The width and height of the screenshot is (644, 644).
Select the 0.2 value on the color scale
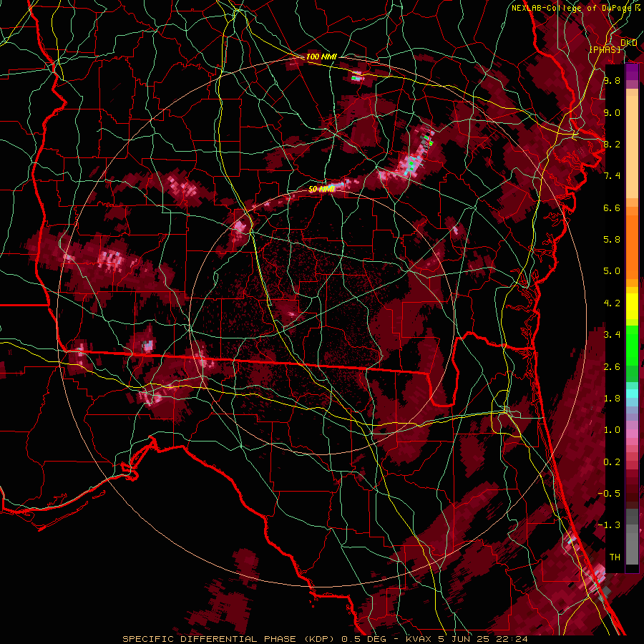pyautogui.click(x=612, y=462)
